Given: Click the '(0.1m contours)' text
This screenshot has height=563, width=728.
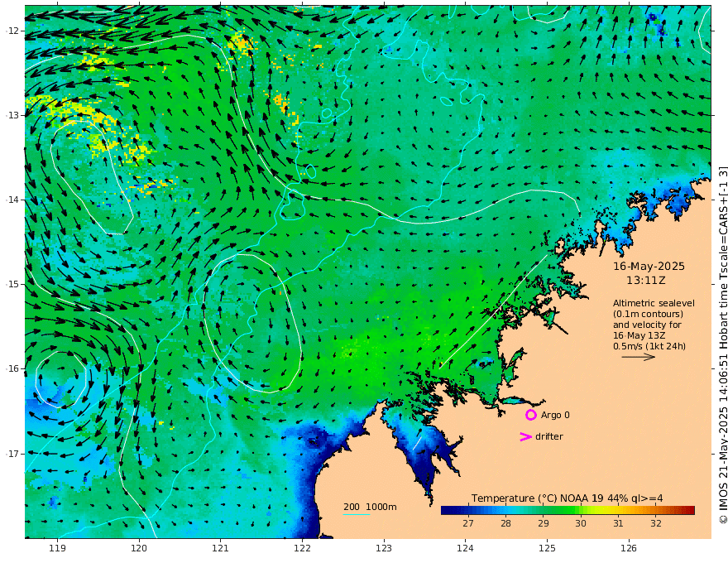Looking at the screenshot, I should [x=648, y=314].
